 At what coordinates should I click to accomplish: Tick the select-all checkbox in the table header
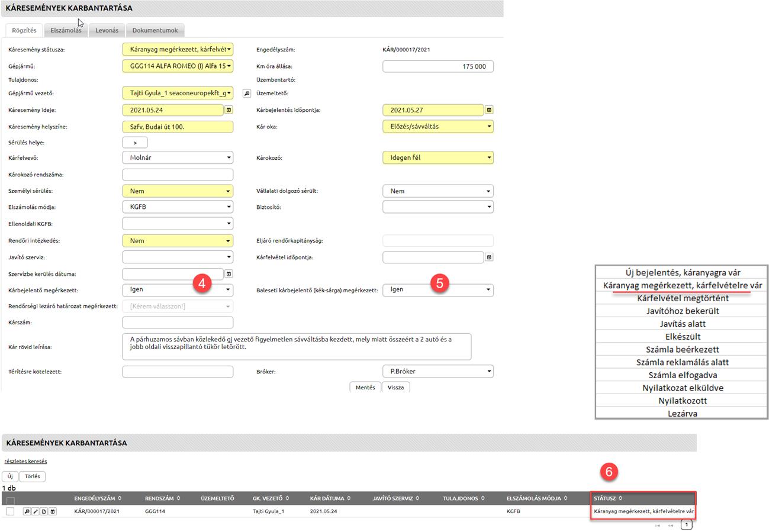[x=10, y=501]
